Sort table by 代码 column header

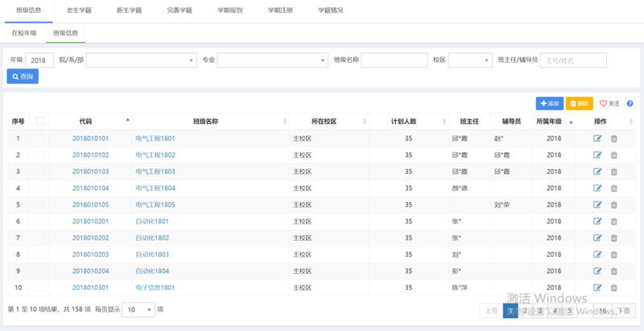[x=86, y=122]
